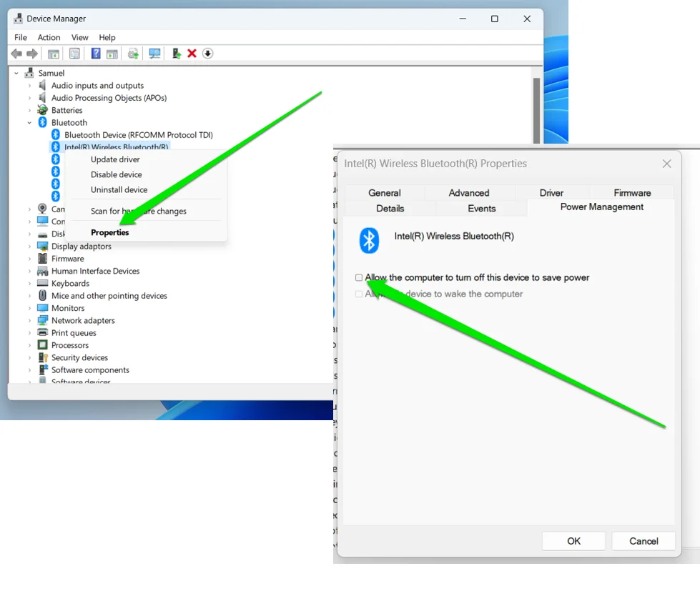Click Scan for hardware changes monitor icon

[154, 54]
